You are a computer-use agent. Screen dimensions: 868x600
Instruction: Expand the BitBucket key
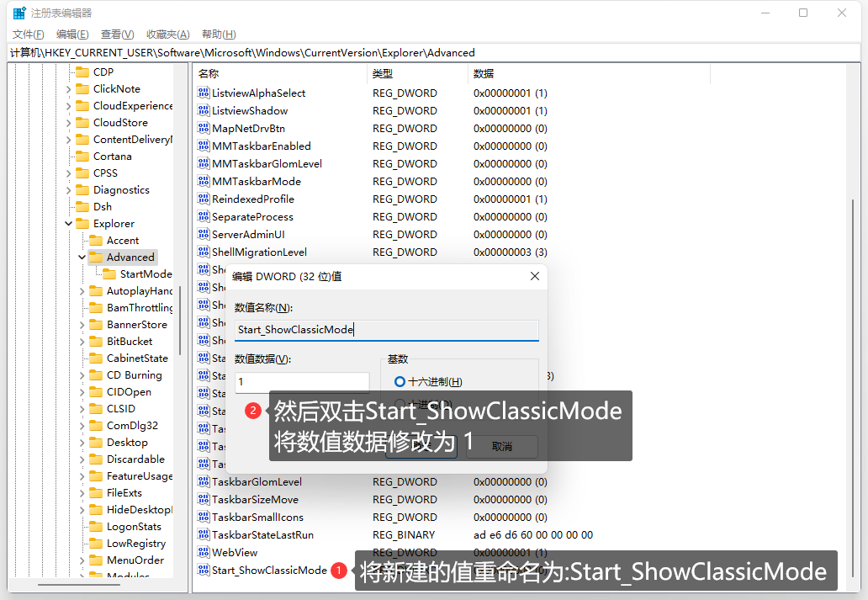point(82,342)
